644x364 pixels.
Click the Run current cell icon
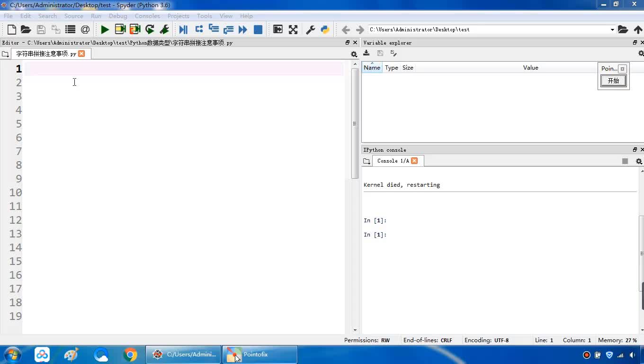point(120,29)
